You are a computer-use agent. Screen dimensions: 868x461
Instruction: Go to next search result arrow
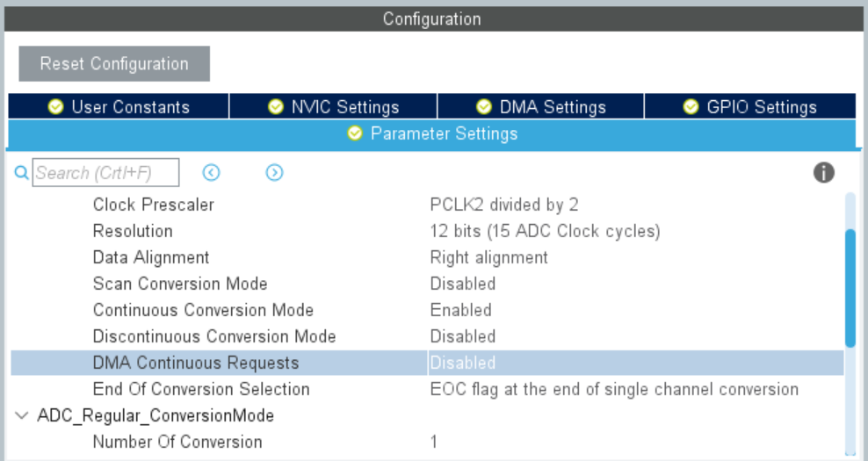click(274, 173)
